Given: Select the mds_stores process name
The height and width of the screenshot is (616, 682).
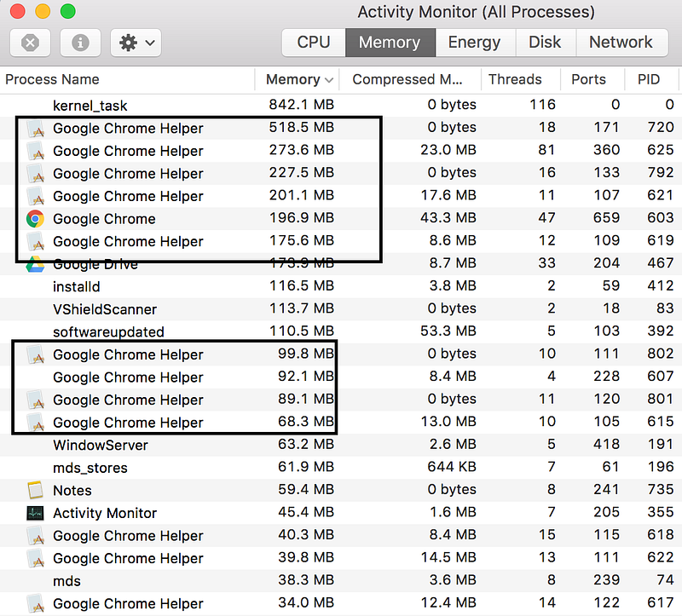Looking at the screenshot, I should (90, 468).
